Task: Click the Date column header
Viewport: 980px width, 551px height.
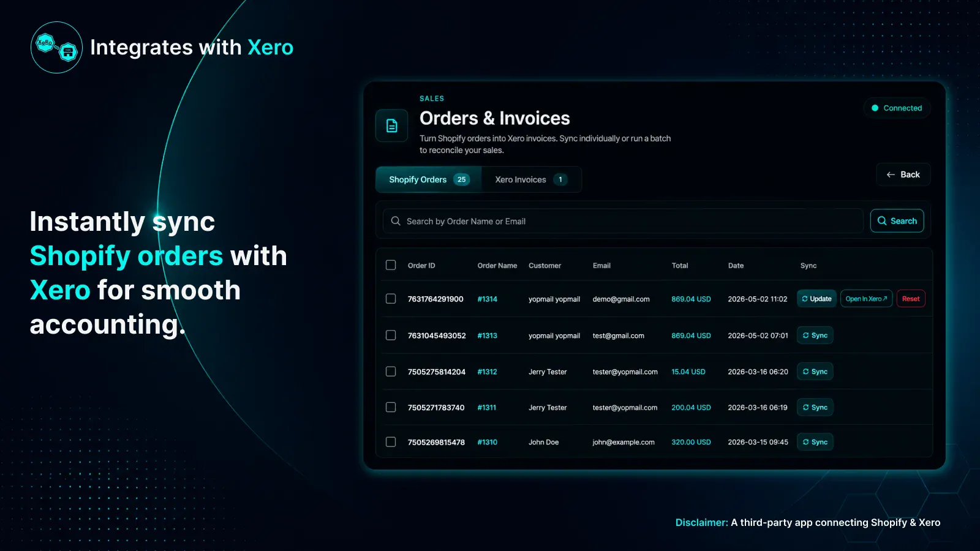Action: click(736, 266)
